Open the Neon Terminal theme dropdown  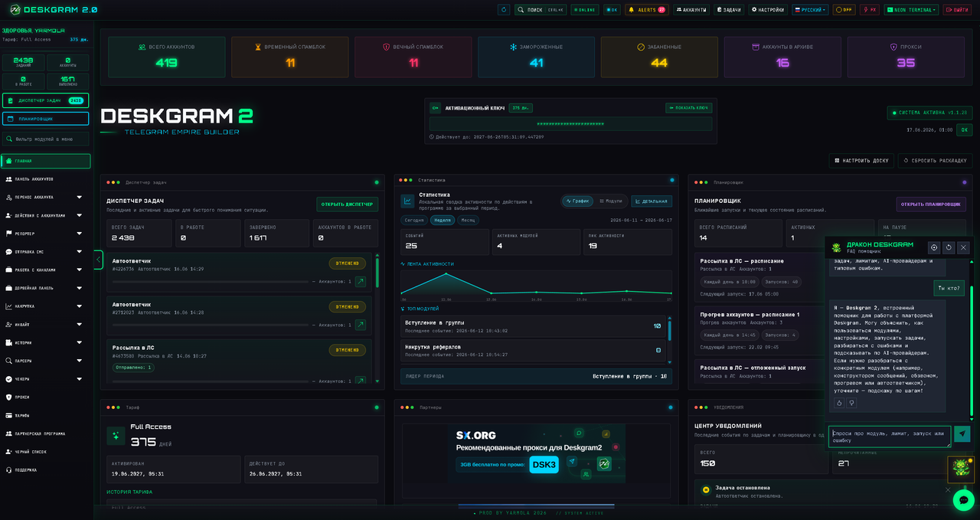pyautogui.click(x=910, y=10)
